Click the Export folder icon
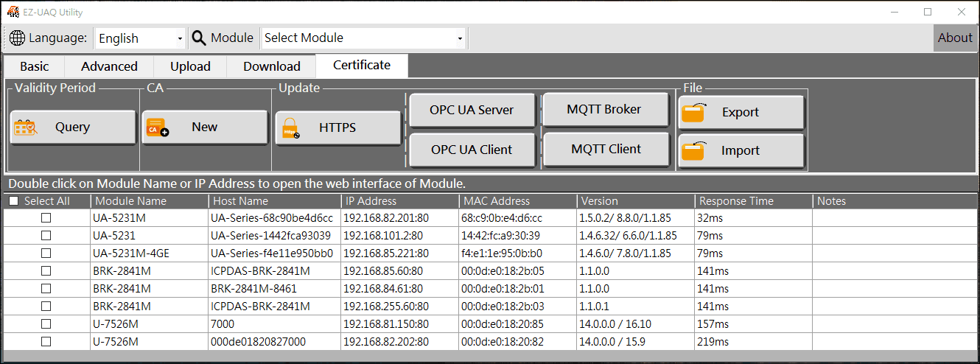Image resolution: width=980 pixels, height=364 pixels. [693, 113]
